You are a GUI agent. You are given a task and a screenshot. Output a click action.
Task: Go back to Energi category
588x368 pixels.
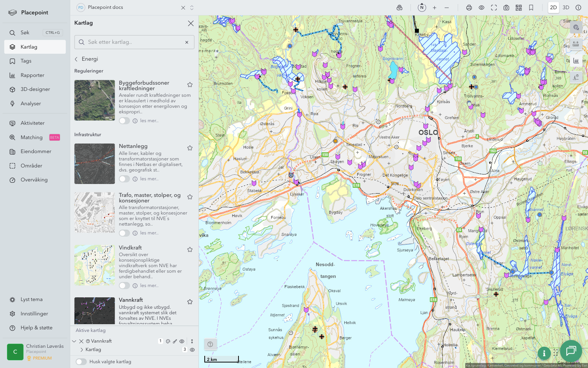[76, 59]
